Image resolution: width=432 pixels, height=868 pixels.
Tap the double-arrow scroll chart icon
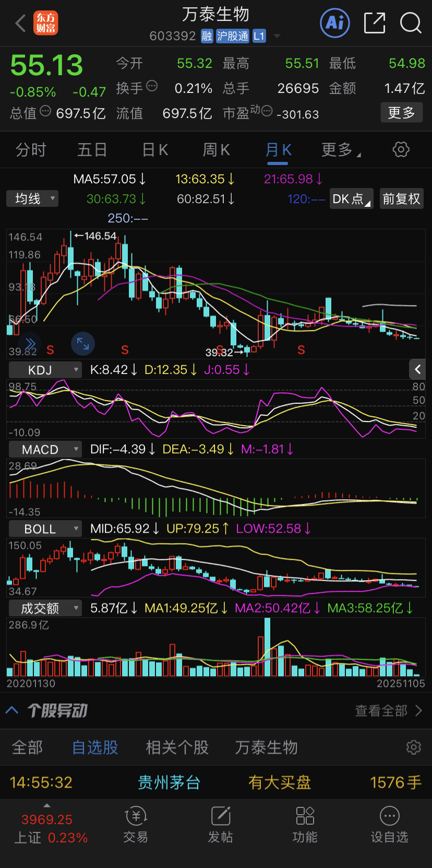click(x=30, y=344)
